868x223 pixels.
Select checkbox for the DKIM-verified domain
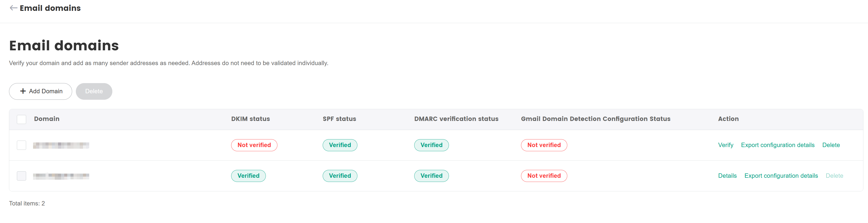[x=21, y=176]
